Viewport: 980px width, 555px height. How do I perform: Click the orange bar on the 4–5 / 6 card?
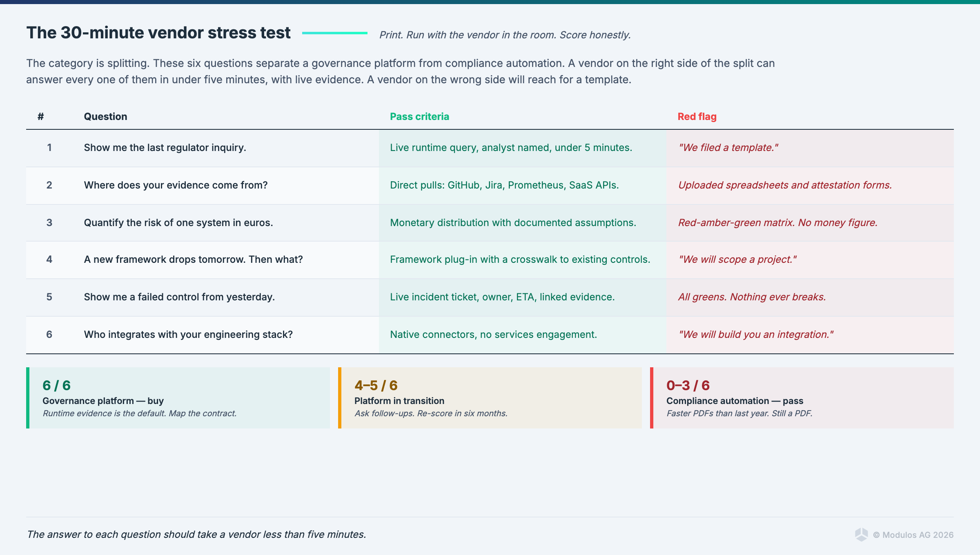point(340,397)
